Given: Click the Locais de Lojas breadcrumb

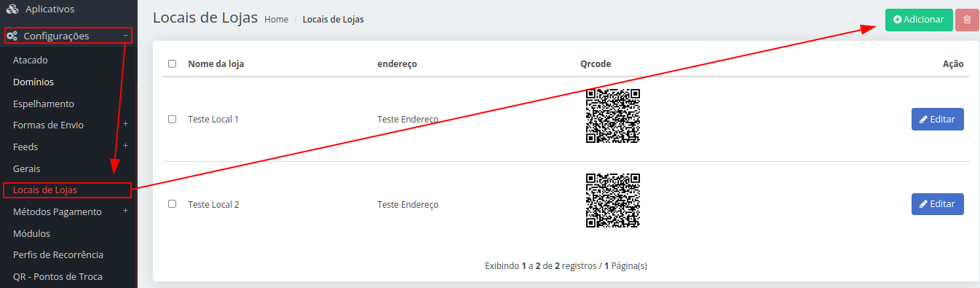Looking at the screenshot, I should pos(333,20).
